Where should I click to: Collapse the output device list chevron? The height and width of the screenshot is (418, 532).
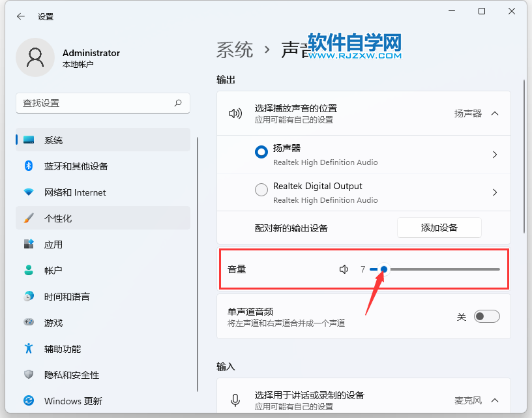click(494, 113)
